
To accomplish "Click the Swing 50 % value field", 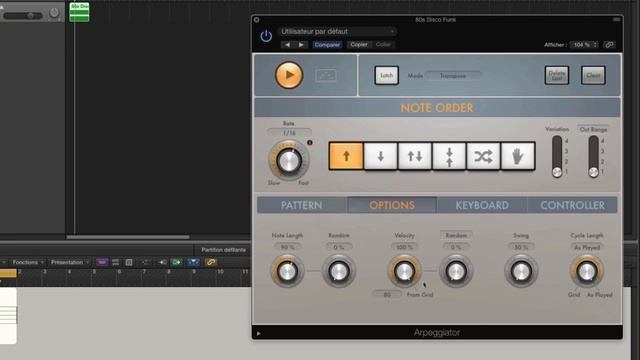I will click(521, 247).
